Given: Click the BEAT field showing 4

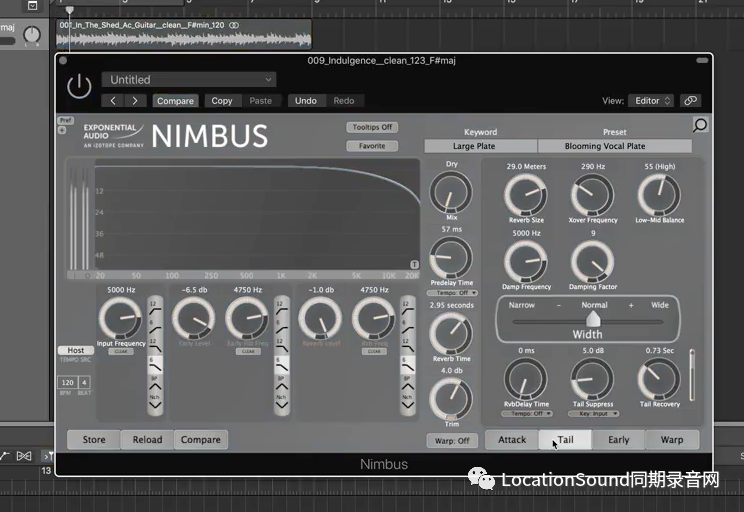Looking at the screenshot, I should 84,382.
